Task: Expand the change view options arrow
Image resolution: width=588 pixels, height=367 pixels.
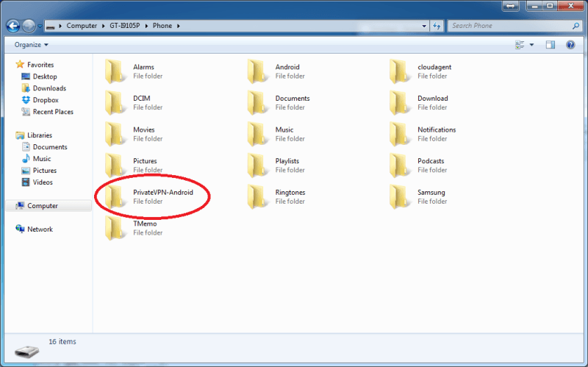Action: point(531,45)
